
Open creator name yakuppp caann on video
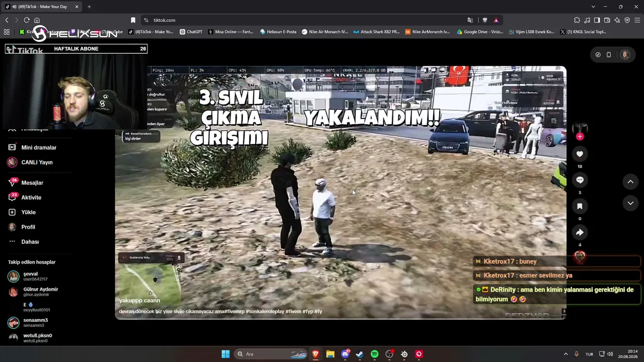(139, 301)
